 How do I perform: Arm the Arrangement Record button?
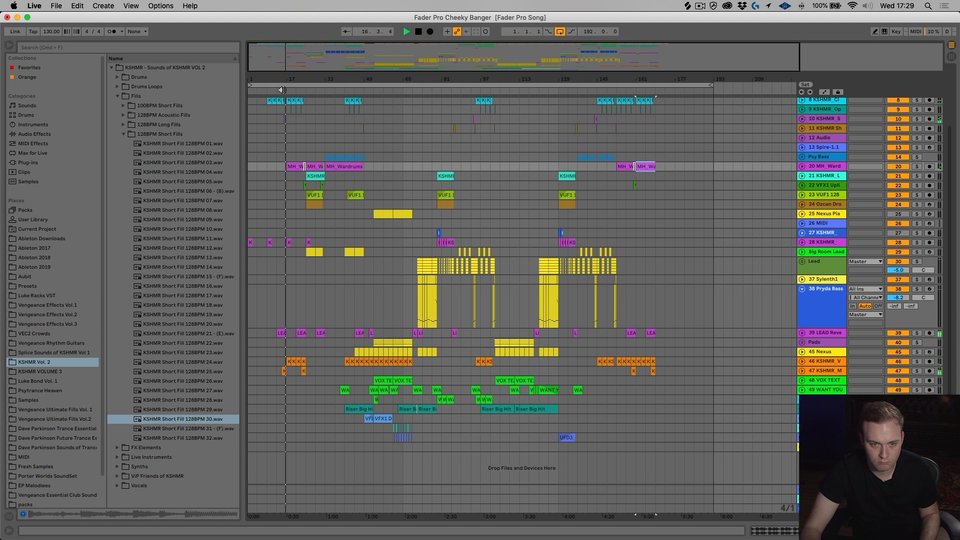(x=430, y=31)
